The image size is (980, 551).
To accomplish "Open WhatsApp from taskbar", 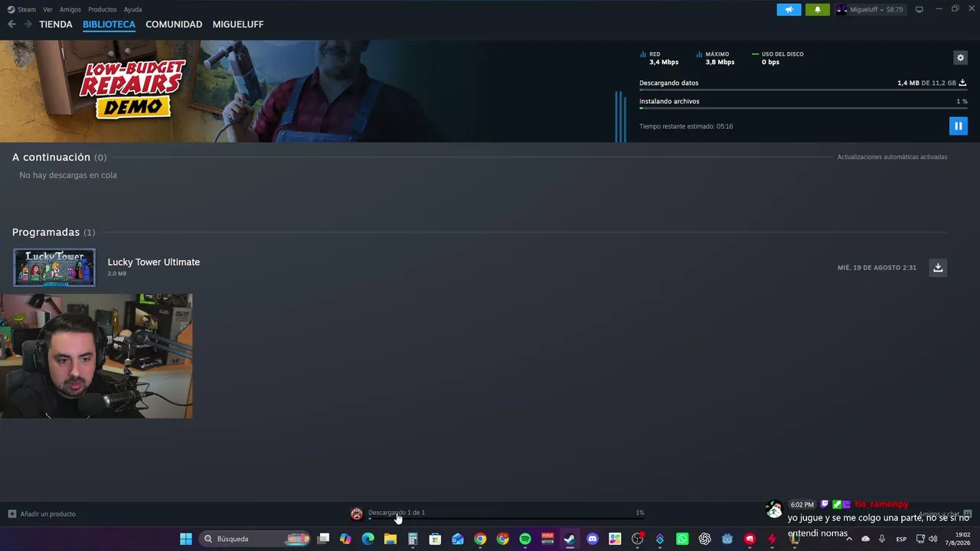I will pos(682,539).
